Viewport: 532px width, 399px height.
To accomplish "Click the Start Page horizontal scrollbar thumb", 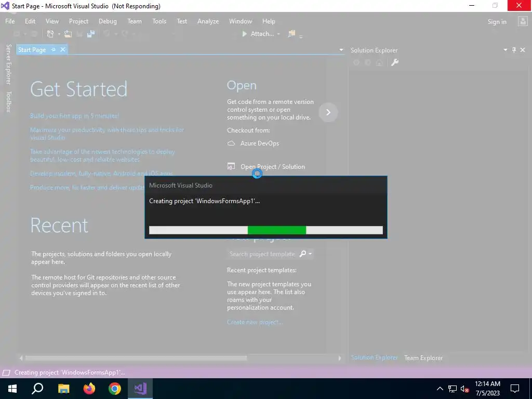I will click(136, 358).
